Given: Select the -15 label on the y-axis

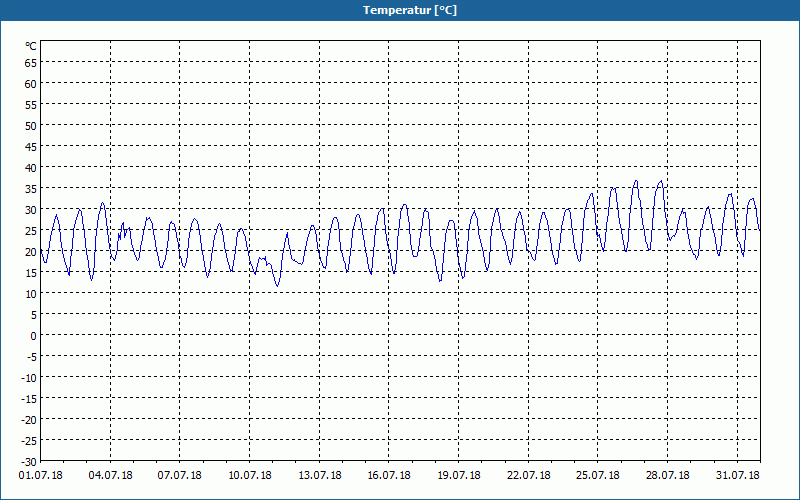Looking at the screenshot, I should (x=28, y=398).
